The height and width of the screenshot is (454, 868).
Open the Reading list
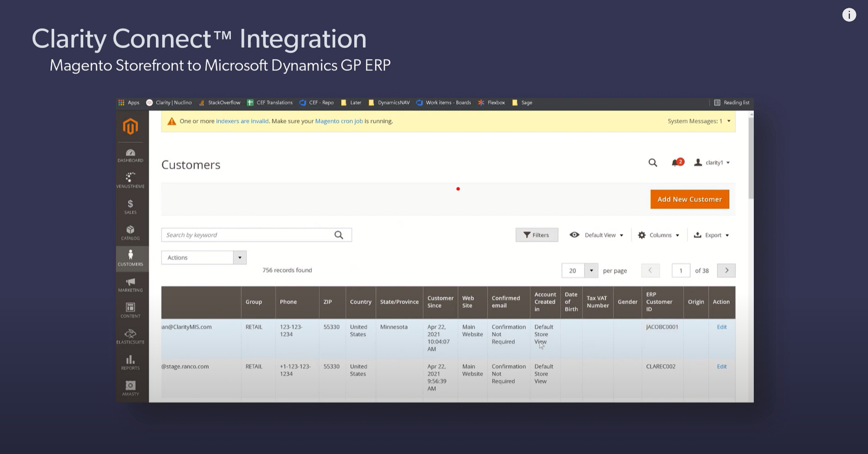click(x=732, y=103)
